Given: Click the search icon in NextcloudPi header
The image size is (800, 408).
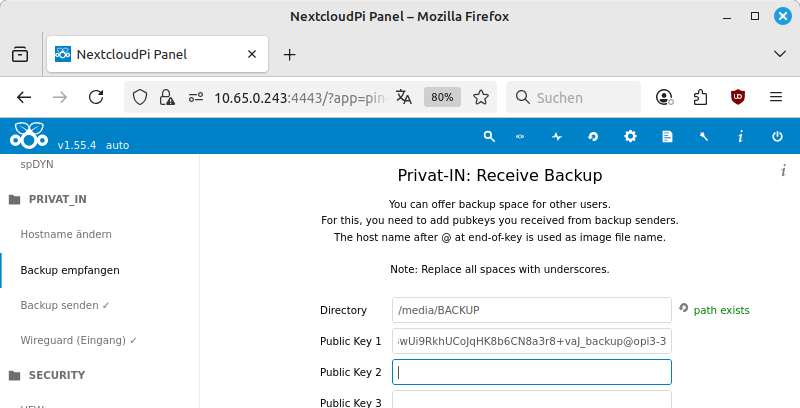Looking at the screenshot, I should (x=489, y=136).
